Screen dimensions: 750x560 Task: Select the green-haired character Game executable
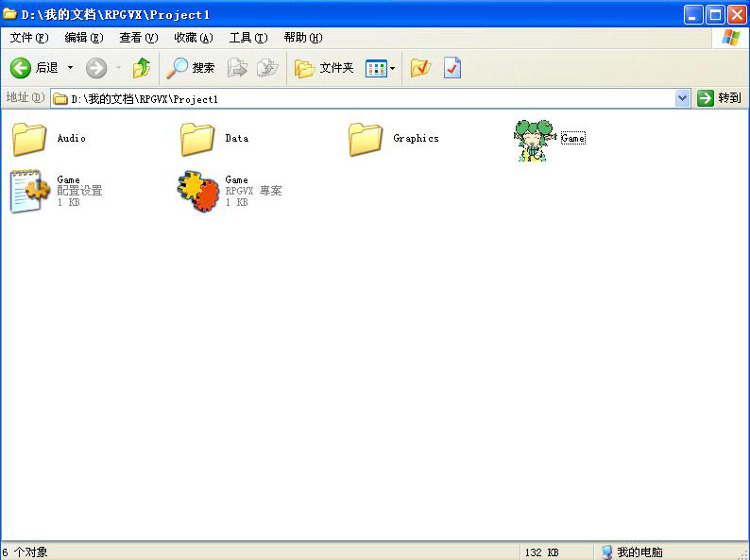pos(535,140)
